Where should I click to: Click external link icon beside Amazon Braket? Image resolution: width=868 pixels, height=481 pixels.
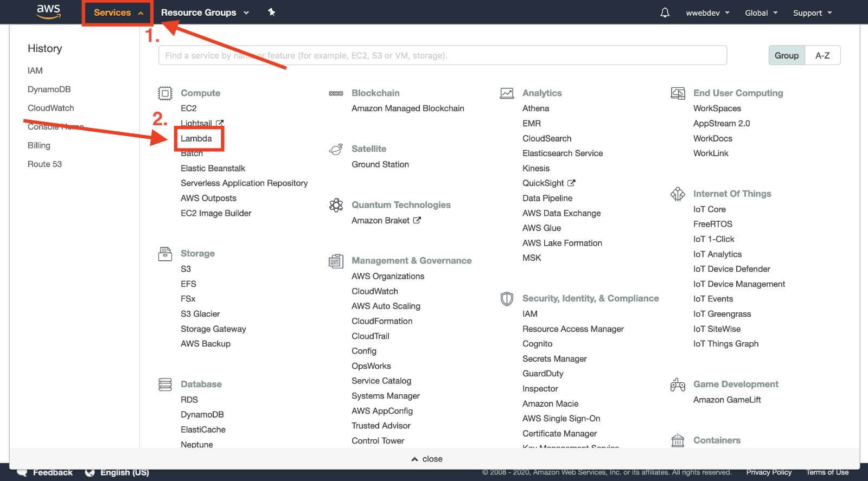coord(417,220)
